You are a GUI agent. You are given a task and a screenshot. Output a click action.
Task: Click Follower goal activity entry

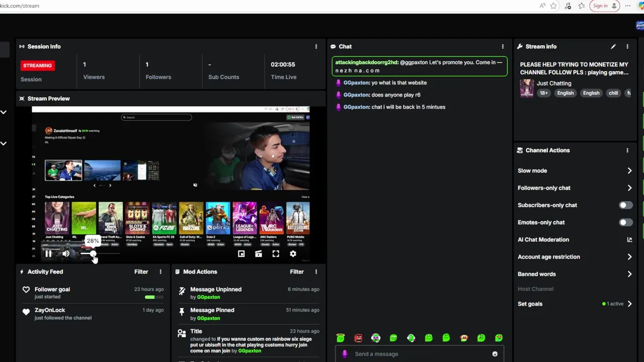94,293
